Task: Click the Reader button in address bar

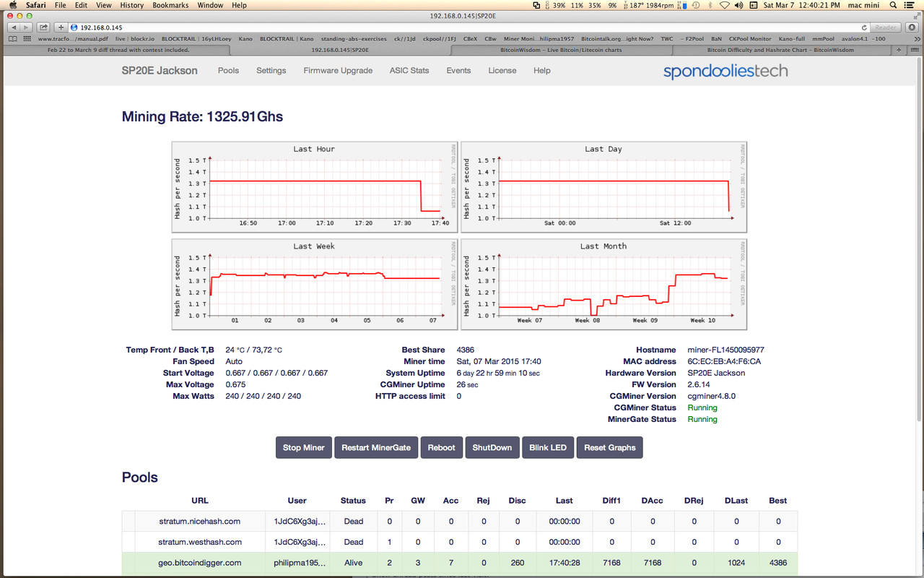Action: point(885,27)
